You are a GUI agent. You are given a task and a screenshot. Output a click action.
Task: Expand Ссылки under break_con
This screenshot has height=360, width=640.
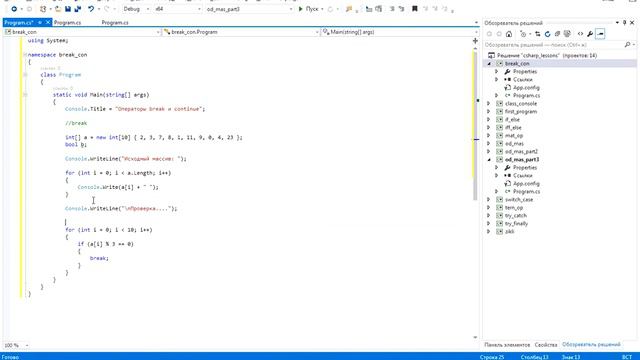(x=497, y=80)
